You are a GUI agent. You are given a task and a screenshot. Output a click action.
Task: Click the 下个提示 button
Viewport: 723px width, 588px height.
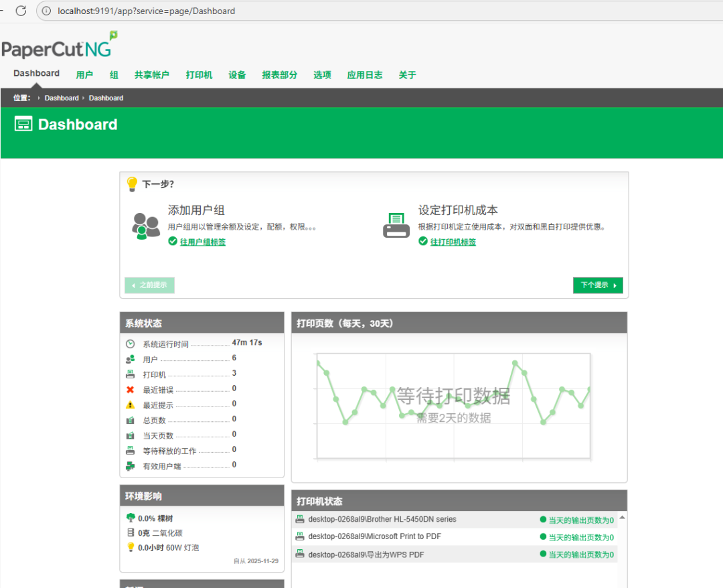click(598, 285)
